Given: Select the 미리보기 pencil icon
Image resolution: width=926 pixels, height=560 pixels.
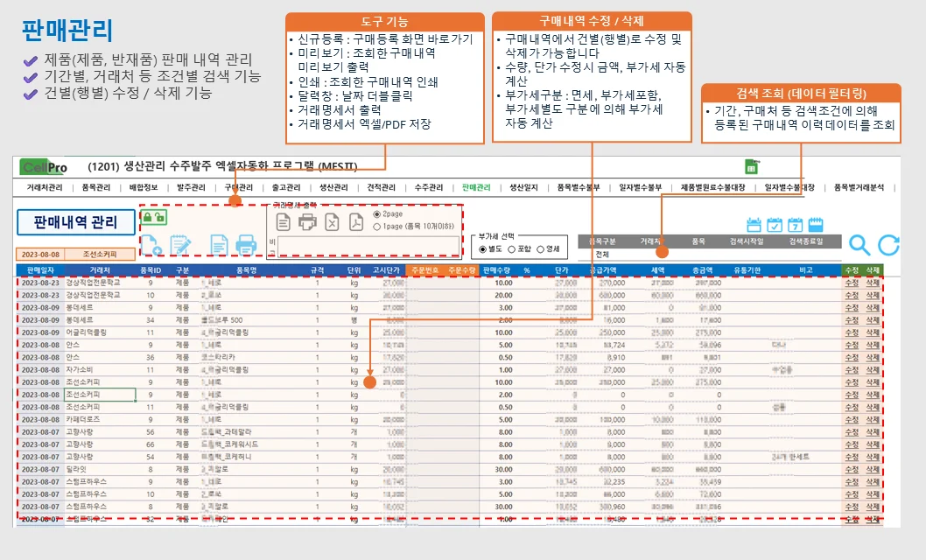Looking at the screenshot, I should 179,247.
